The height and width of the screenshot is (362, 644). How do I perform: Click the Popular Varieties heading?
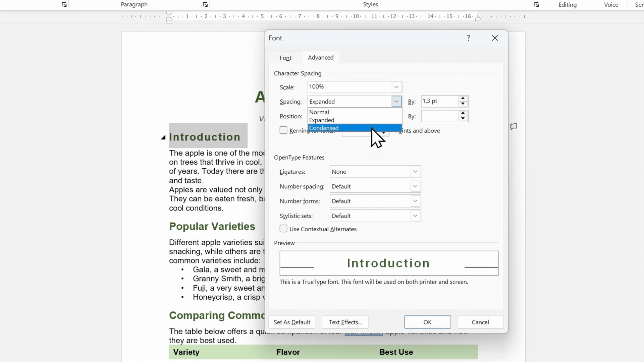(212, 227)
